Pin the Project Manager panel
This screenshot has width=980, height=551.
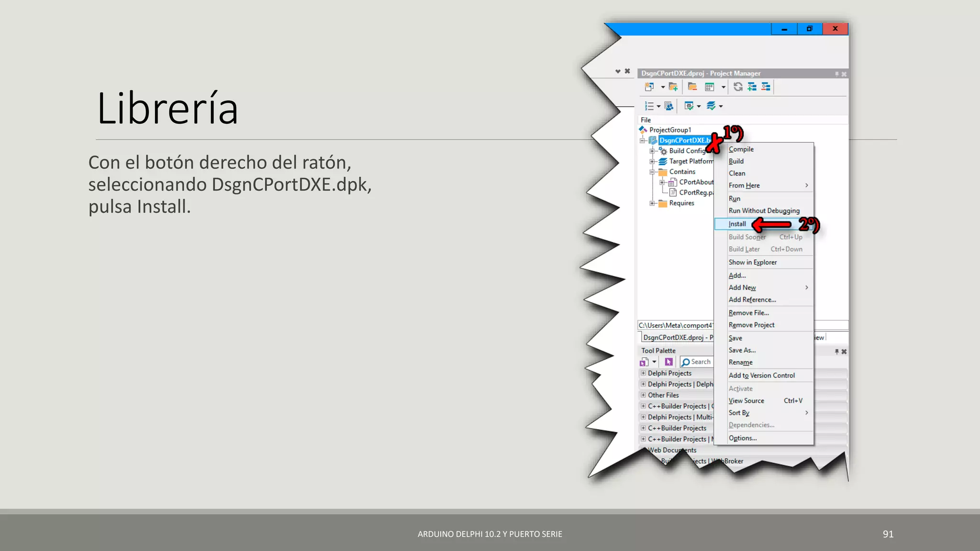836,74
